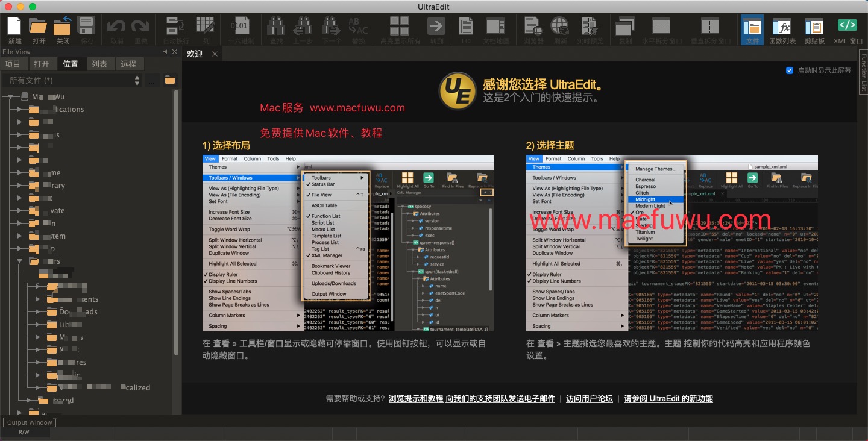The image size is (868, 441).
Task: Expand the folder ending in 'rary'
Action: click(x=19, y=186)
